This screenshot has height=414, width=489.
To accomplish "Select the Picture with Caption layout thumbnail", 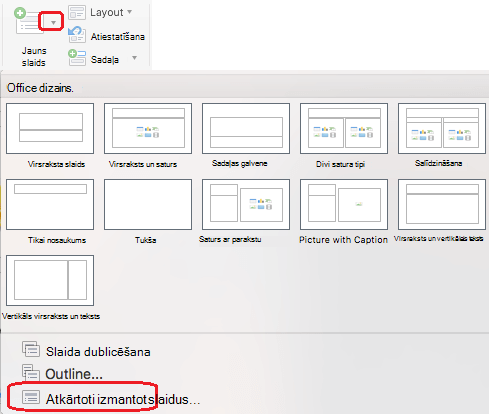I will tap(344, 204).
